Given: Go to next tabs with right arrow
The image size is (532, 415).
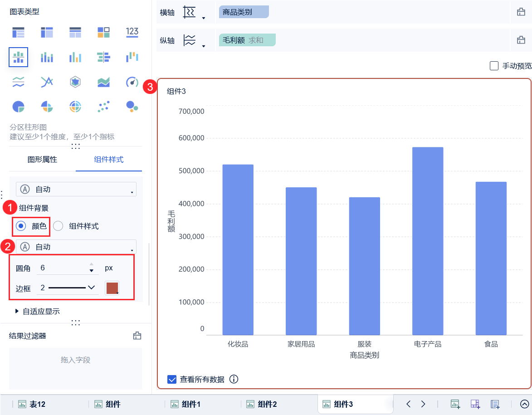Looking at the screenshot, I should 423,404.
